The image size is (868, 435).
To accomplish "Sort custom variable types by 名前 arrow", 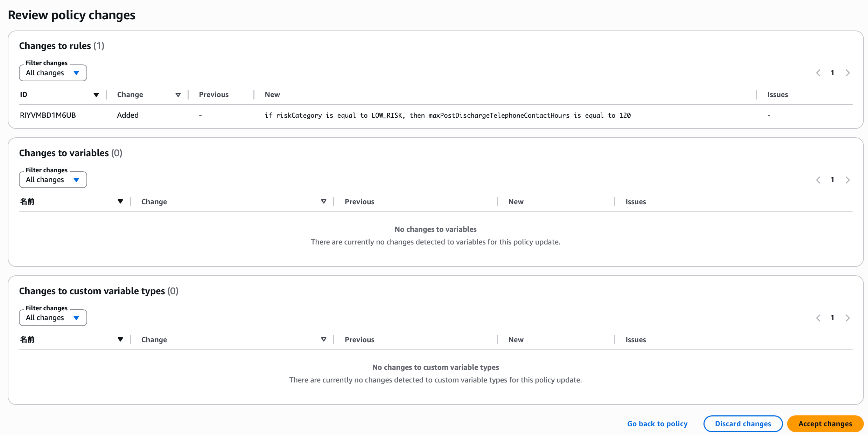I will click(x=120, y=339).
